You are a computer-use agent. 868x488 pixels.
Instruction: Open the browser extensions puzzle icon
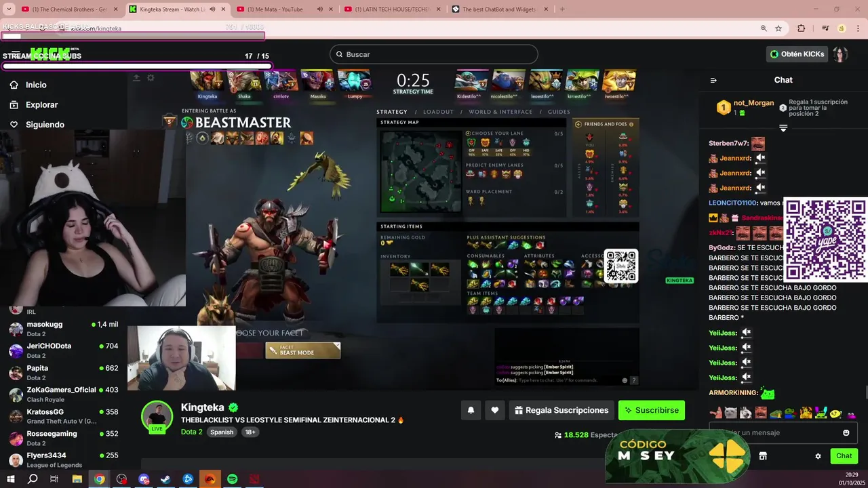pyautogui.click(x=801, y=28)
